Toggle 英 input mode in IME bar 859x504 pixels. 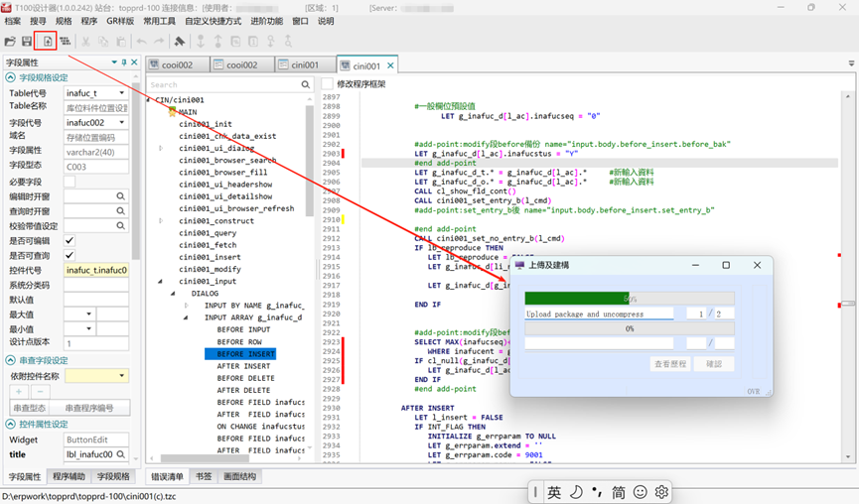coord(554,492)
